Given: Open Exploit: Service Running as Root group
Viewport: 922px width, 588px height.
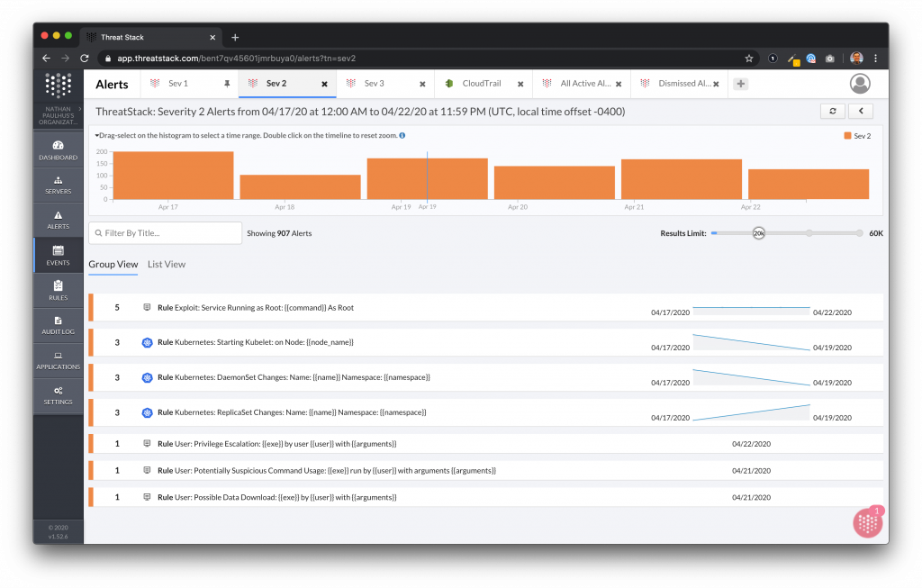Looking at the screenshot, I should (x=485, y=308).
